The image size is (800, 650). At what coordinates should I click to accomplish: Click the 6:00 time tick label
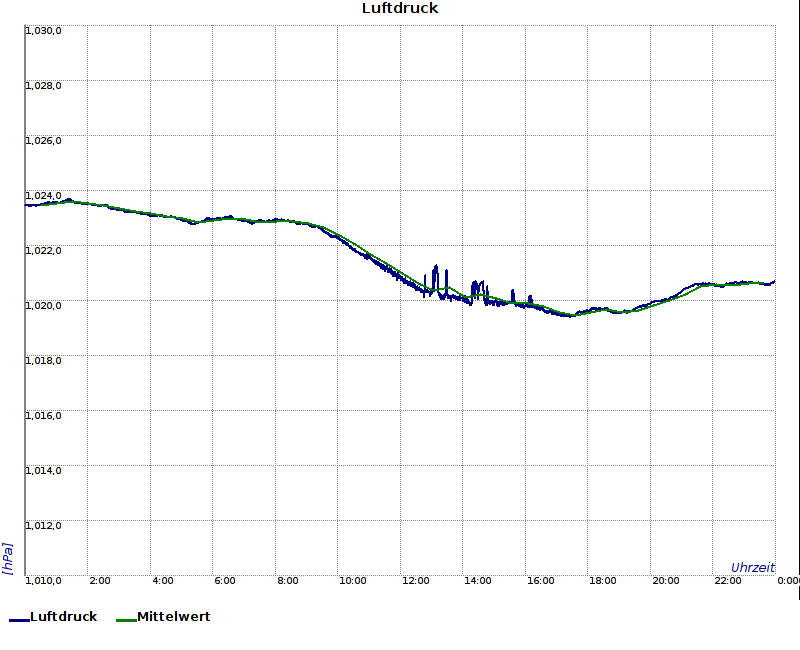click(x=225, y=581)
